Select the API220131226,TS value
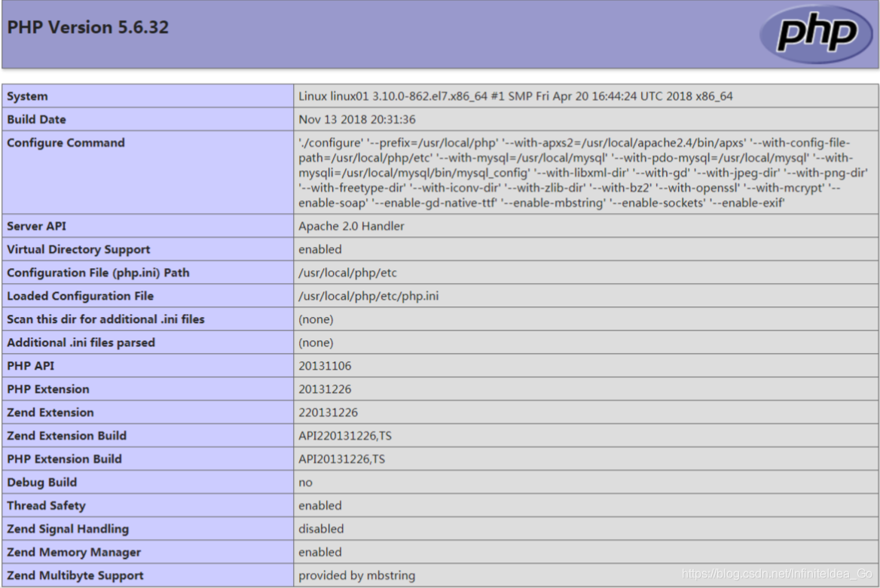 pyautogui.click(x=345, y=436)
